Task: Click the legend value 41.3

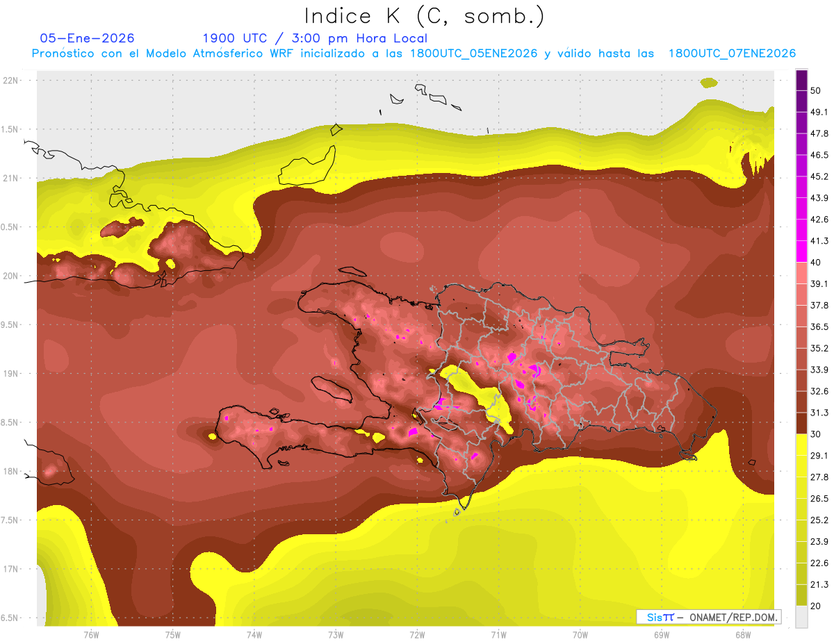Action: pyautogui.click(x=819, y=241)
